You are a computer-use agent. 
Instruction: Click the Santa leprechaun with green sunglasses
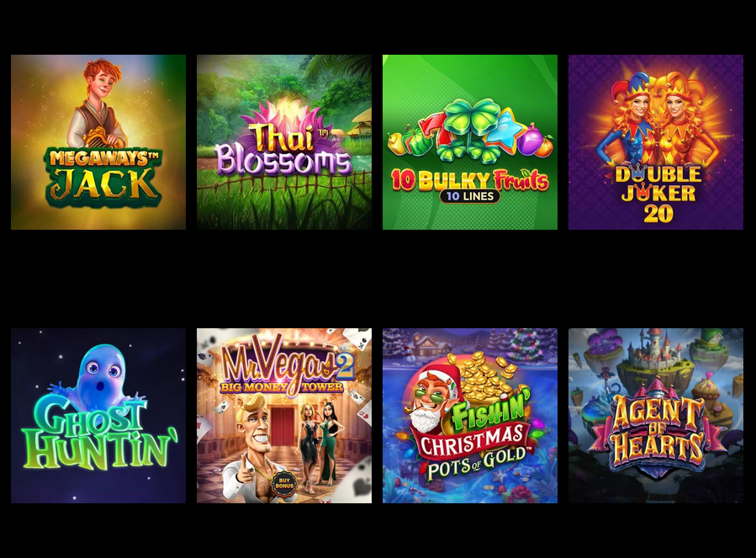coord(429,398)
